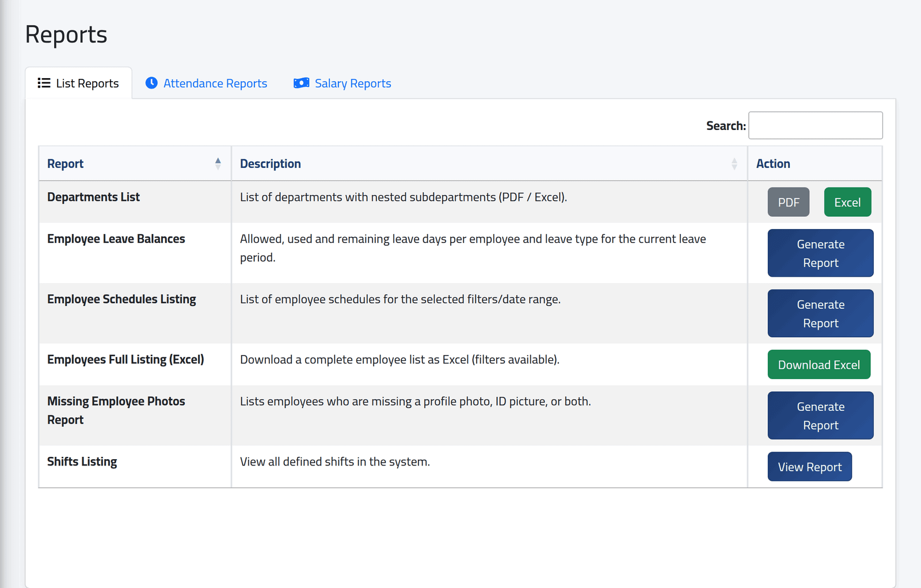Click the 'List of employee schedules' description
Screen dimensions: 921x588
click(400, 299)
